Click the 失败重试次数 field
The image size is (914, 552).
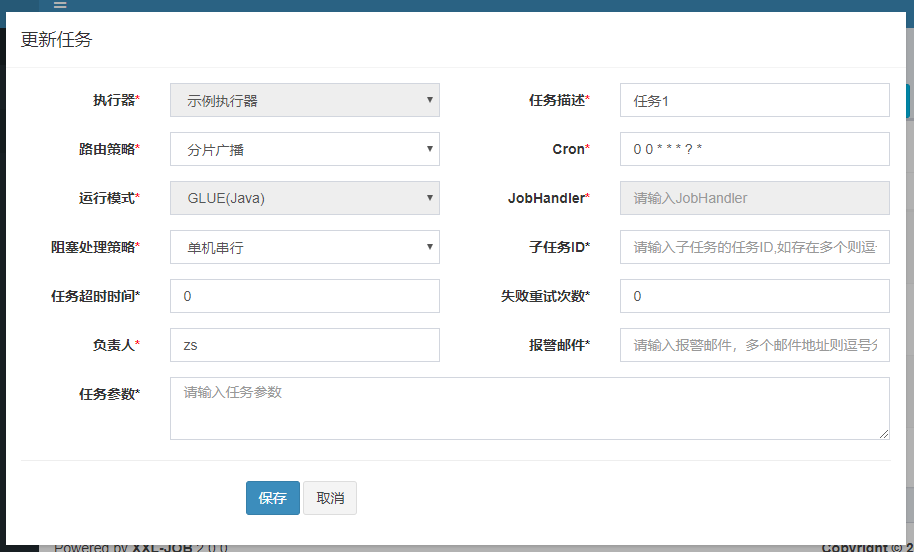click(754, 296)
